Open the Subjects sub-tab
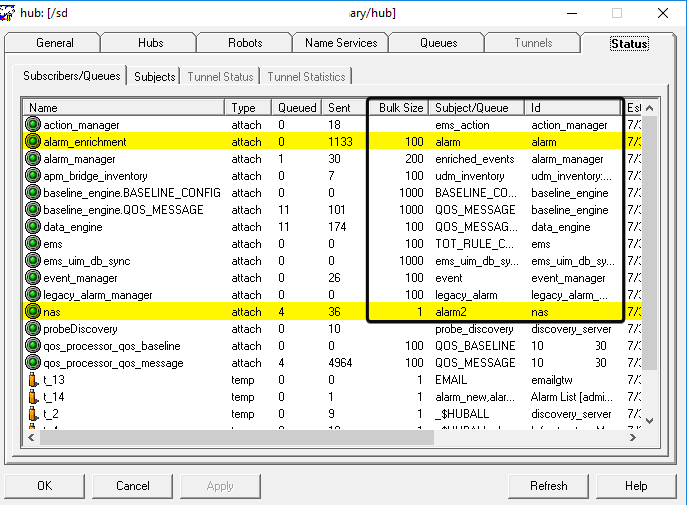This screenshot has width=687, height=505. (154, 77)
